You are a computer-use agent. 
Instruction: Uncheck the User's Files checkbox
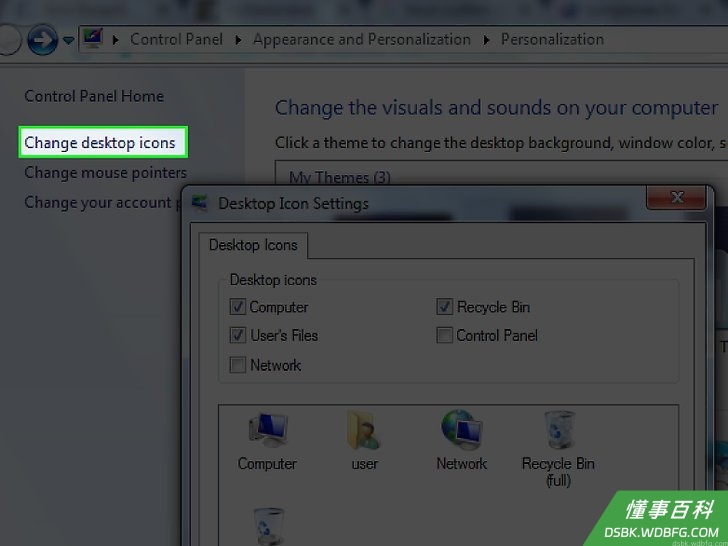238,335
